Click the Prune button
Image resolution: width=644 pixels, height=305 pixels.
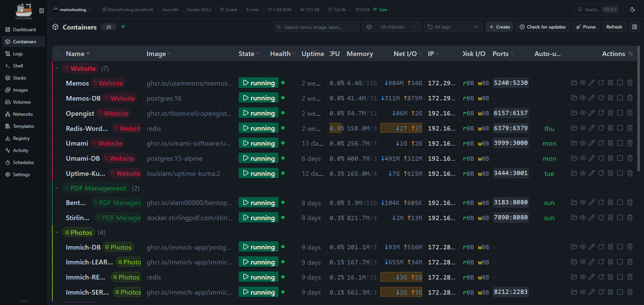(x=586, y=27)
